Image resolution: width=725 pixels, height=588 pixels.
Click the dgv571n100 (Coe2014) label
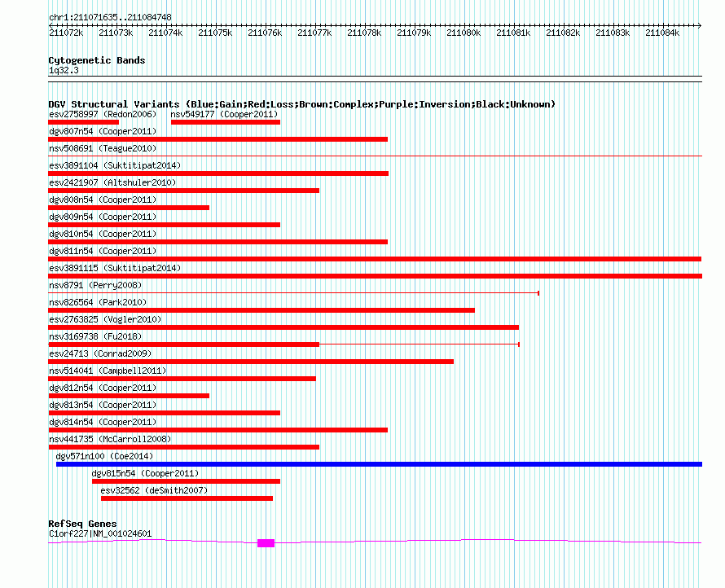point(104,456)
